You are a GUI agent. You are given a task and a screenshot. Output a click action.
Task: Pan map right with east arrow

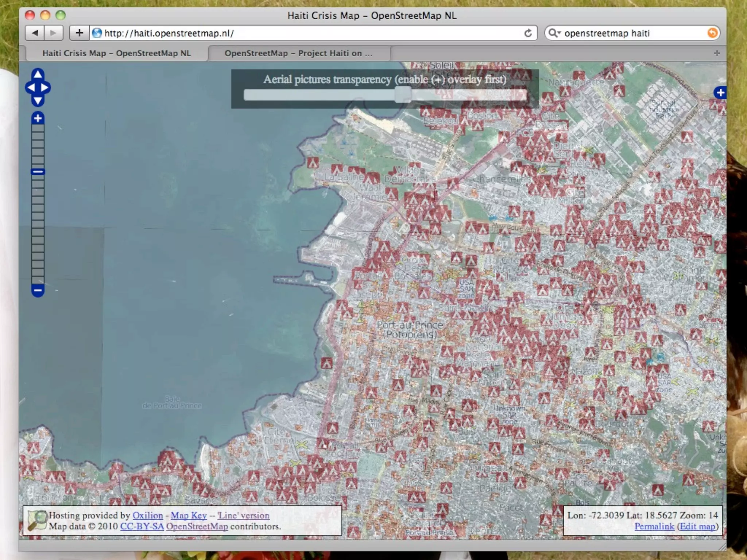pos(45,88)
